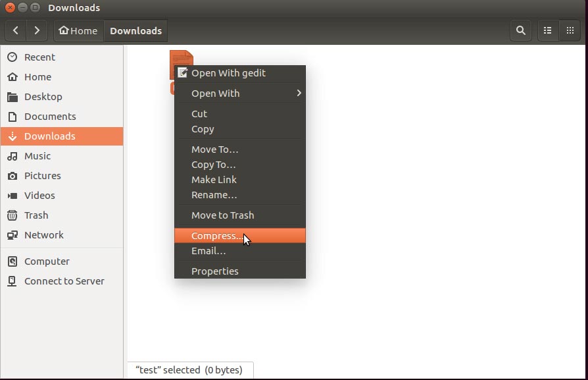Switch to grid view icon
This screenshot has width=588, height=380.
(570, 30)
